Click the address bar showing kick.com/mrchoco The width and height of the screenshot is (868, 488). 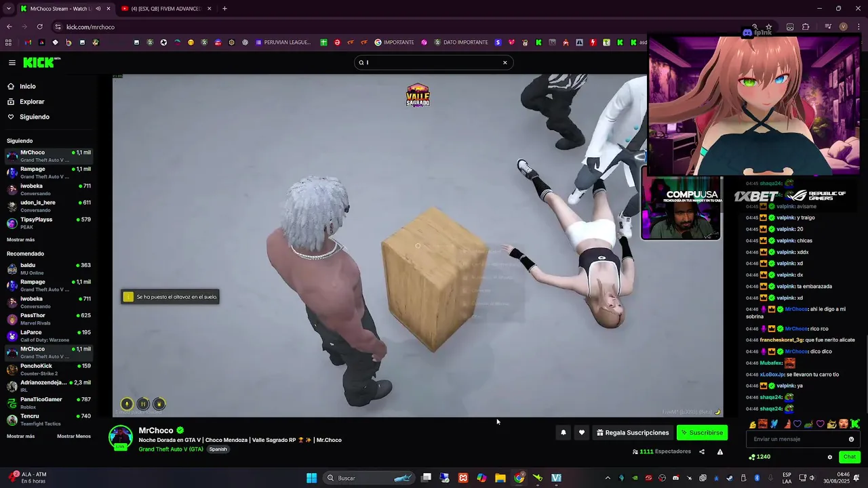(x=91, y=27)
